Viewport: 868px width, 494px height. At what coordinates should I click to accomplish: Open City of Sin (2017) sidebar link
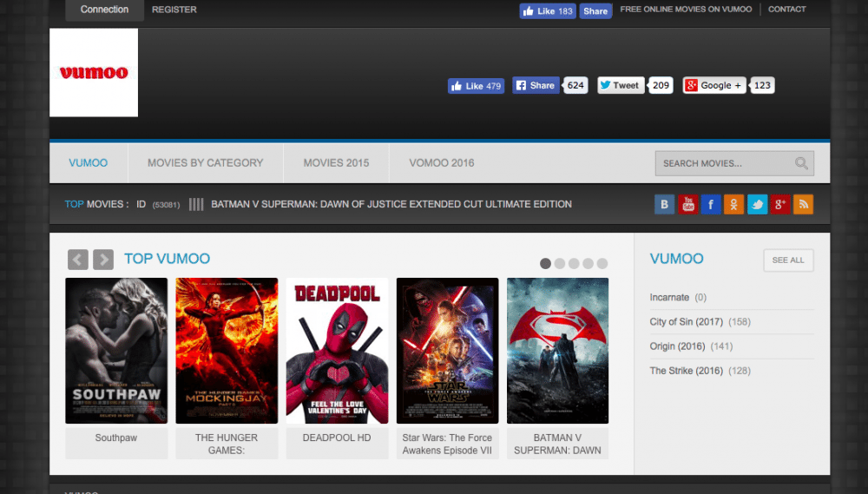click(x=687, y=322)
